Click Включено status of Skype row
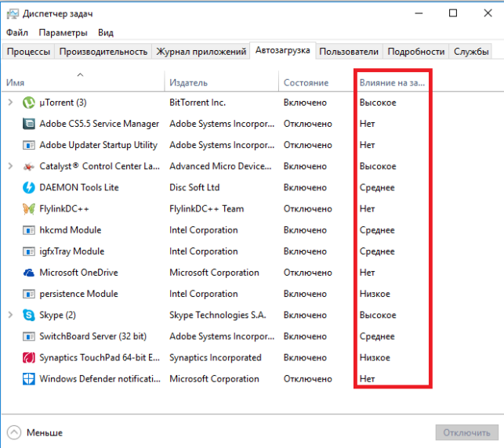 coord(305,315)
